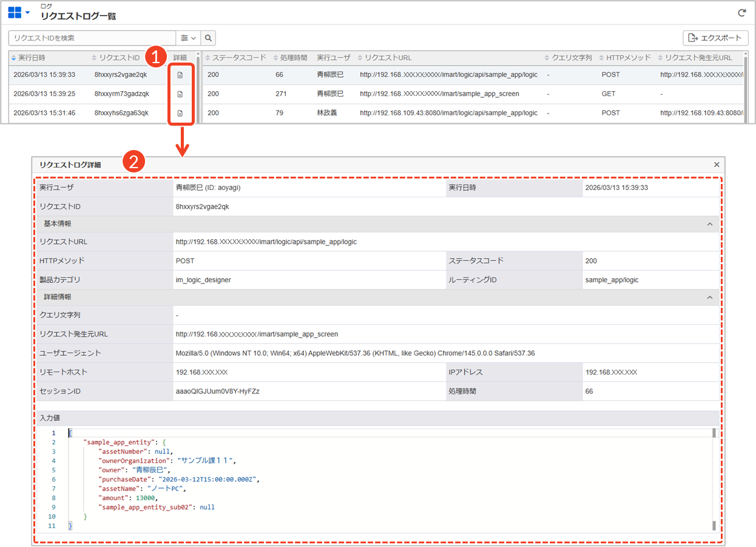Open the search filter options dropdown
This screenshot has height=547, width=756.
(188, 38)
